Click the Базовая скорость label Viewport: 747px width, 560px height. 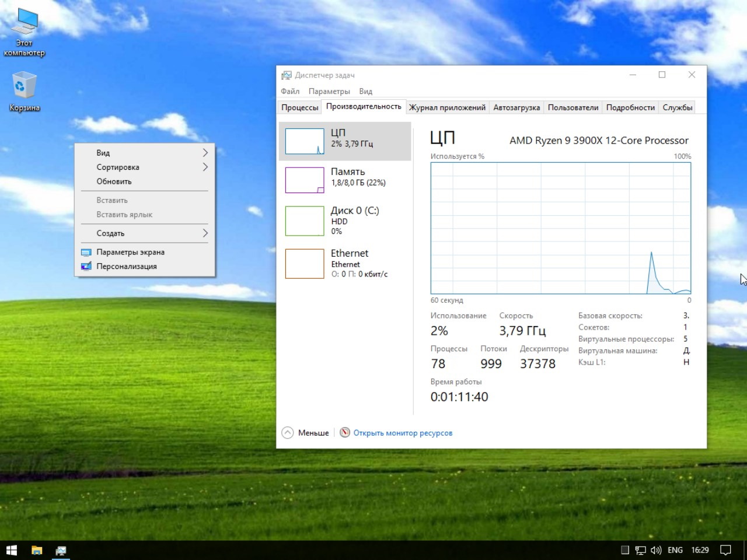pyautogui.click(x=610, y=316)
